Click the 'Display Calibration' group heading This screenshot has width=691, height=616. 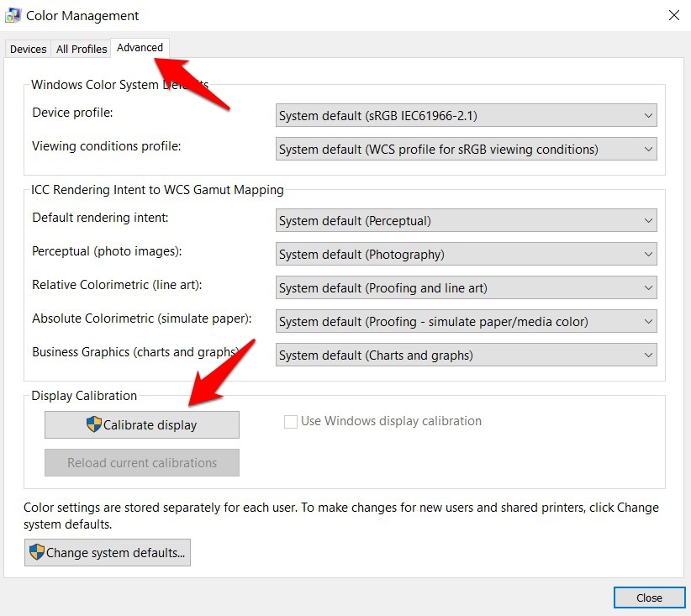pyautogui.click(x=84, y=395)
